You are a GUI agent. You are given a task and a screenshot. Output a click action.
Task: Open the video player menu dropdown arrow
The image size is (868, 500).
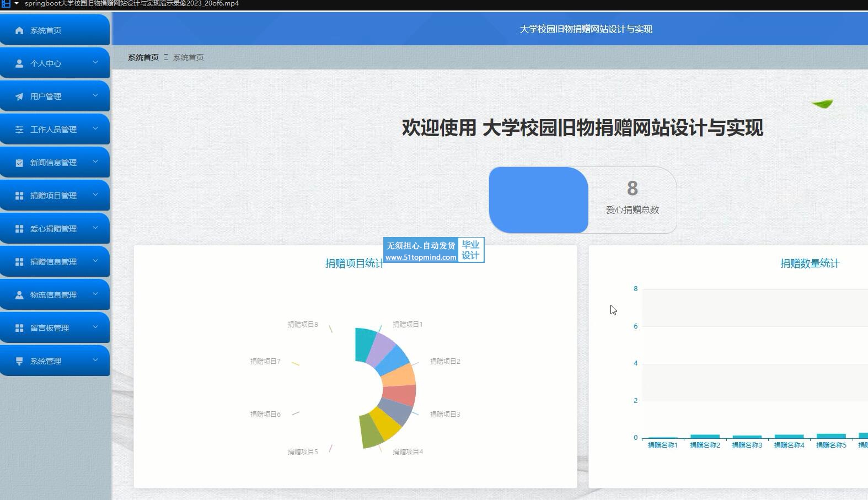point(17,3)
